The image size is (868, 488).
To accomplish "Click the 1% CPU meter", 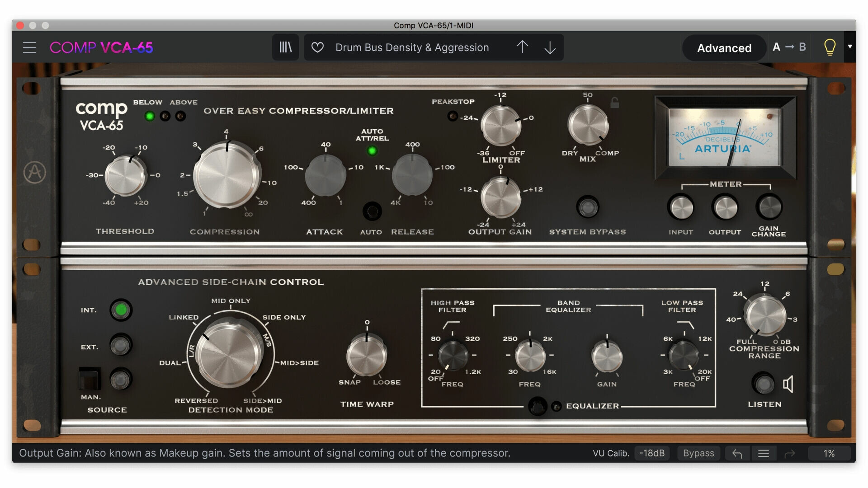I will pyautogui.click(x=829, y=453).
